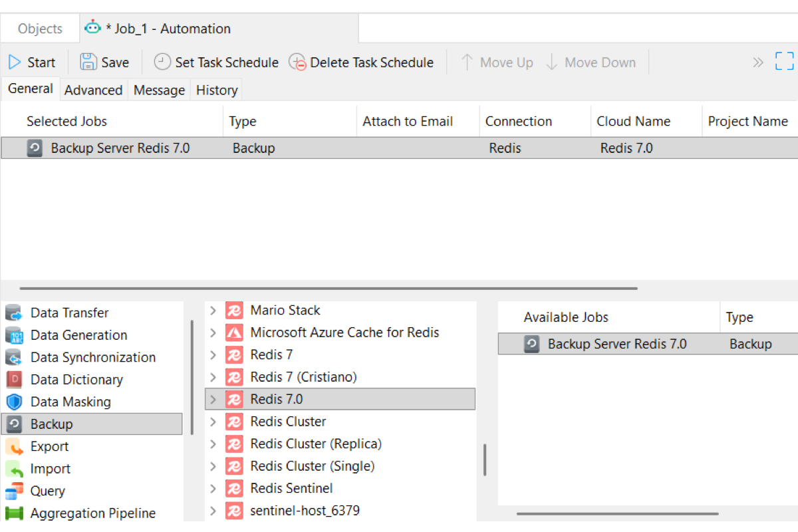Image resolution: width=798 pixels, height=532 pixels.
Task: Expand the Redis Sentinel node
Action: click(213, 489)
